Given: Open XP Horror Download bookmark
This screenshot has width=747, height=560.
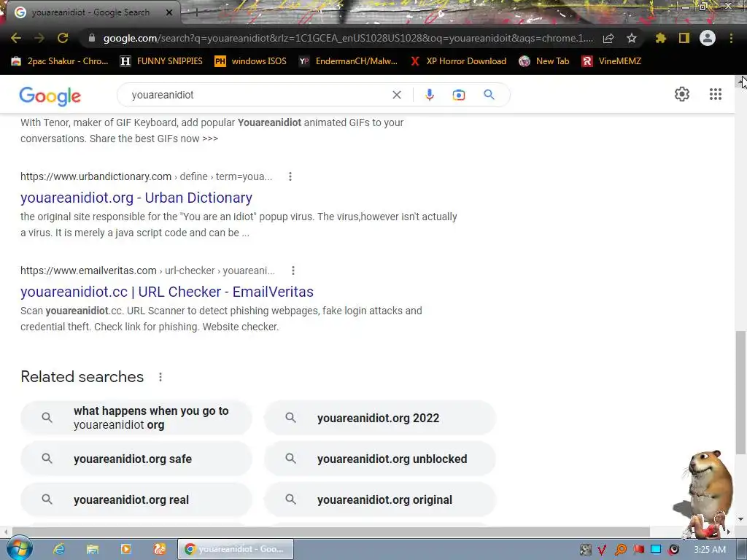Looking at the screenshot, I should pyautogui.click(x=458, y=61).
